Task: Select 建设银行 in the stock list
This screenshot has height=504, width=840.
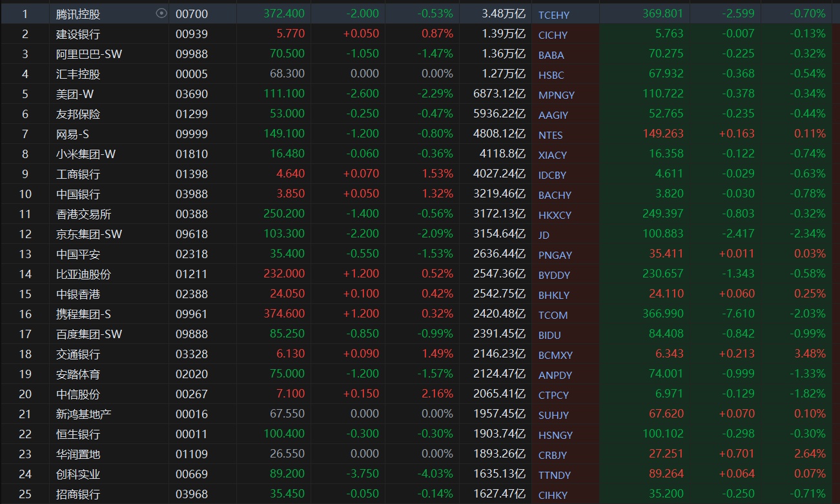Action: (x=78, y=34)
